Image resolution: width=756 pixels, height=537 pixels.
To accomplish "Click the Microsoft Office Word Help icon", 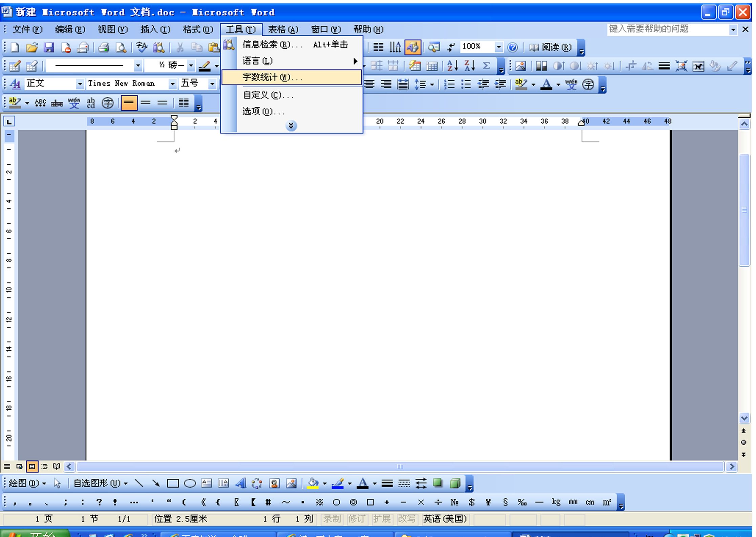I will pos(512,47).
